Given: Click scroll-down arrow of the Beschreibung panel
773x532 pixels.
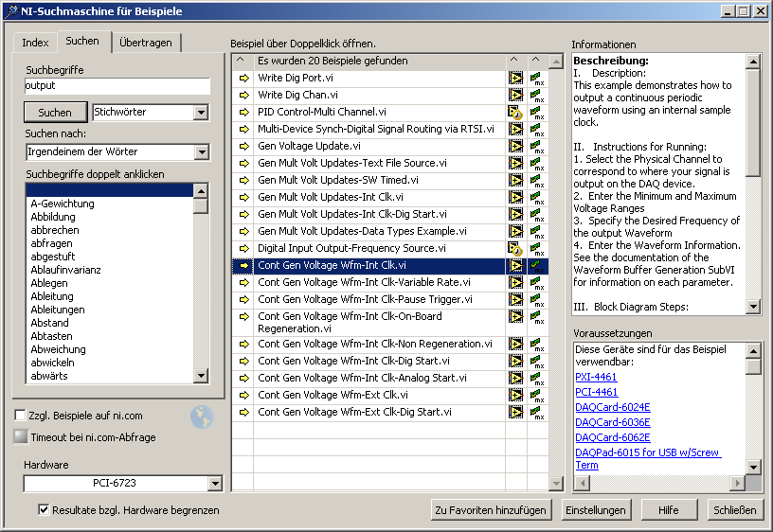Looking at the screenshot, I should (x=753, y=307).
